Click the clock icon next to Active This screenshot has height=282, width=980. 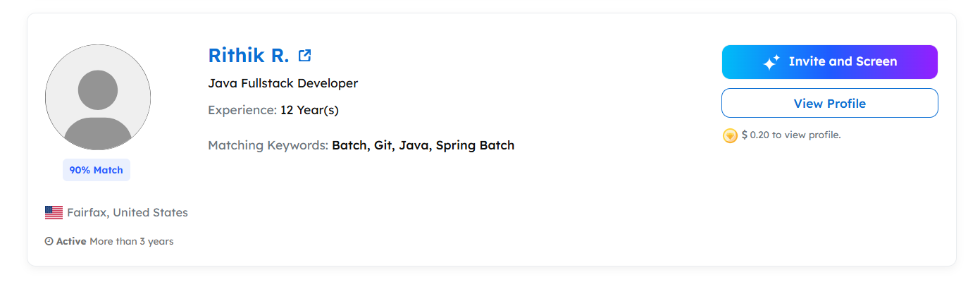(49, 242)
